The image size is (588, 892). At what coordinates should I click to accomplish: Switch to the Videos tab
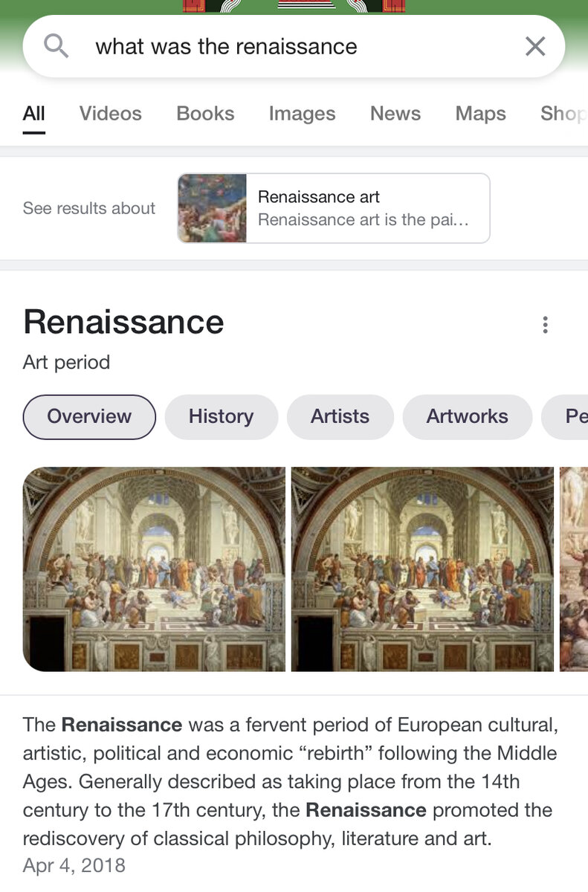(110, 114)
